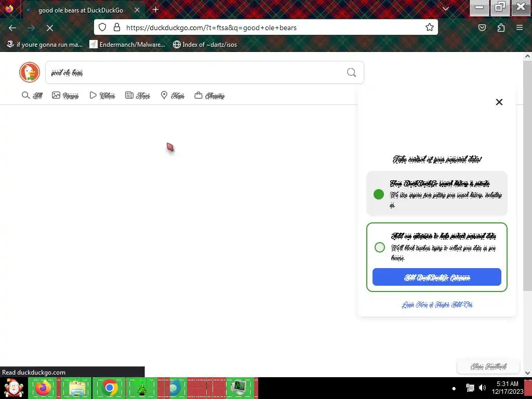Submit search with magnifier icon

[352, 72]
